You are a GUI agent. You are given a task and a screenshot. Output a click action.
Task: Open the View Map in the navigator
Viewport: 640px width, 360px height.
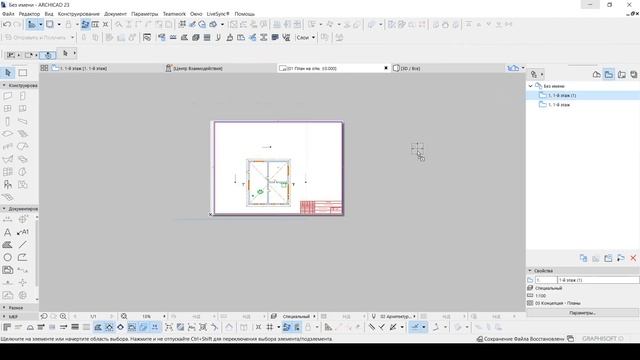click(609, 74)
